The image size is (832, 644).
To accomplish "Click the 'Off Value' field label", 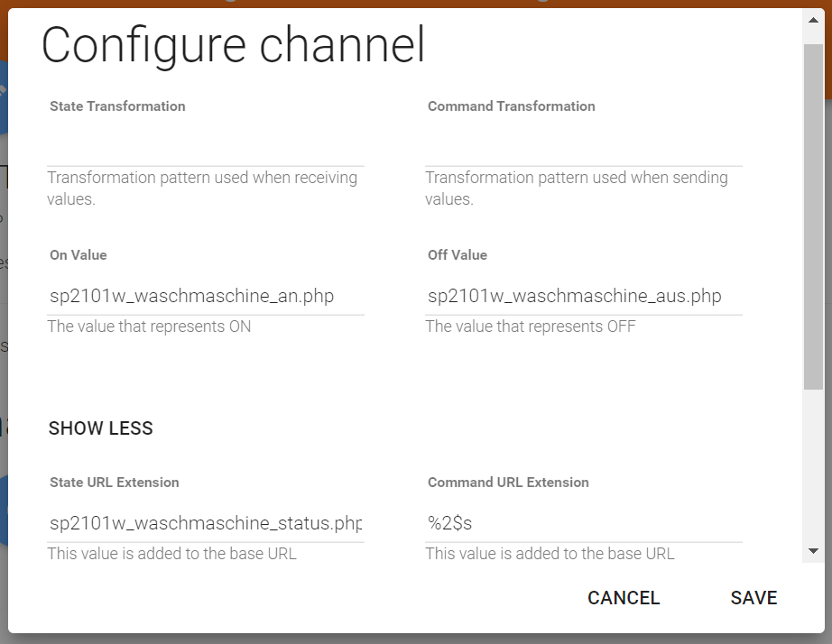I will click(x=458, y=255).
